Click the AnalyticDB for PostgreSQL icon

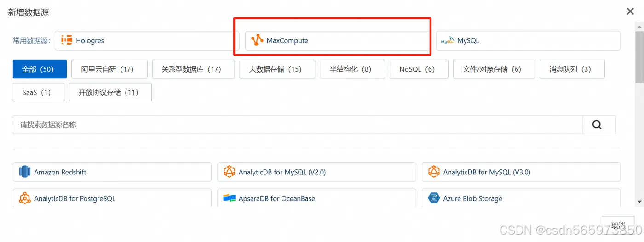[25, 198]
